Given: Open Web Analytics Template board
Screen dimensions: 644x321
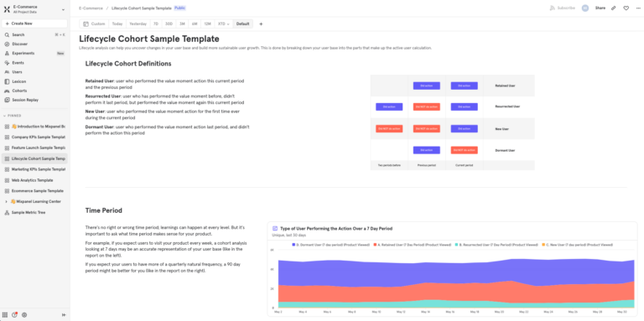Looking at the screenshot, I should 34,180.
